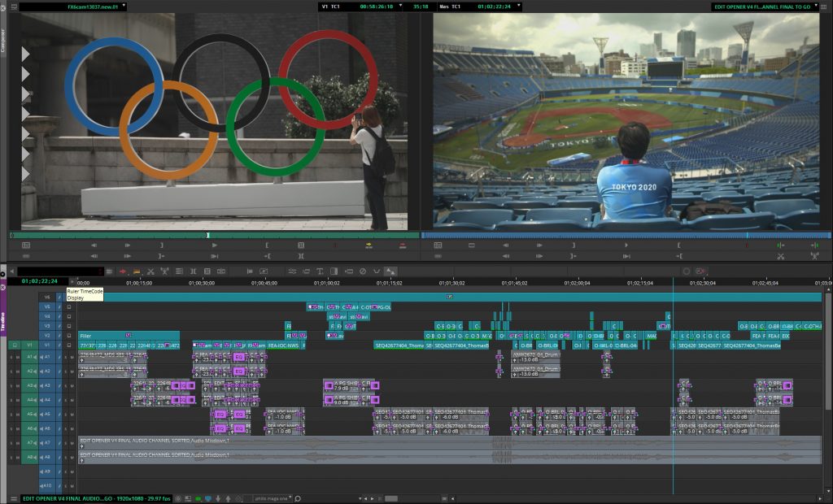The image size is (833, 504).
Task: Play the source monitor clip
Action: tap(215, 245)
